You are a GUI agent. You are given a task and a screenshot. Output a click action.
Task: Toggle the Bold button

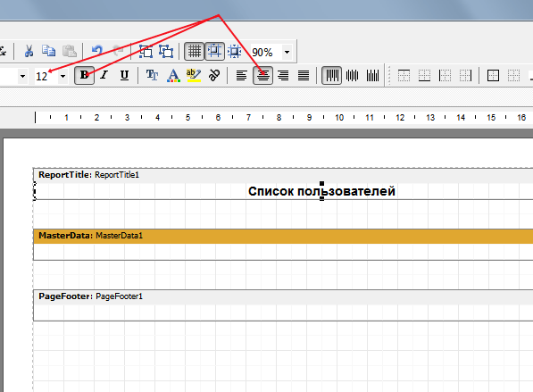coord(84,75)
